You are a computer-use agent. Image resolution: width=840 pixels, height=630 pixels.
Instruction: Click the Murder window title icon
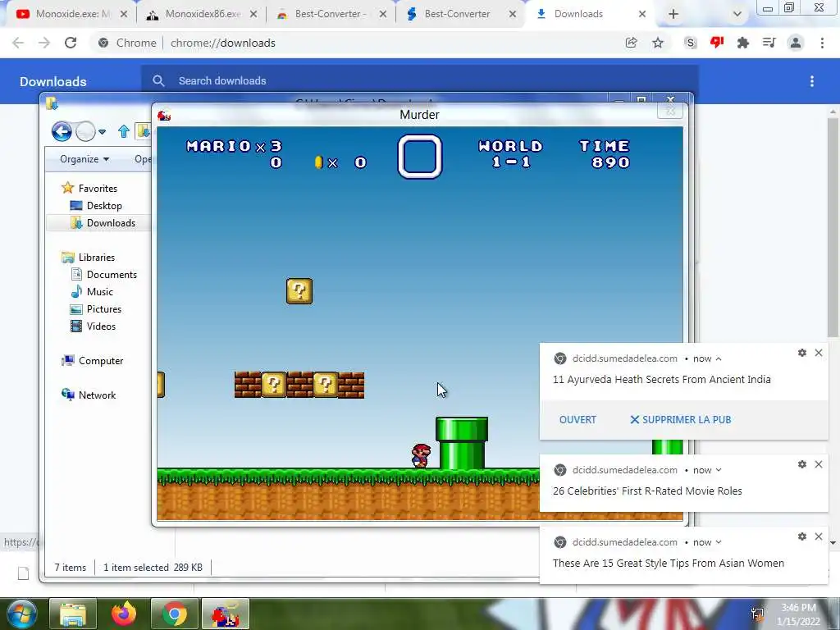tap(164, 115)
